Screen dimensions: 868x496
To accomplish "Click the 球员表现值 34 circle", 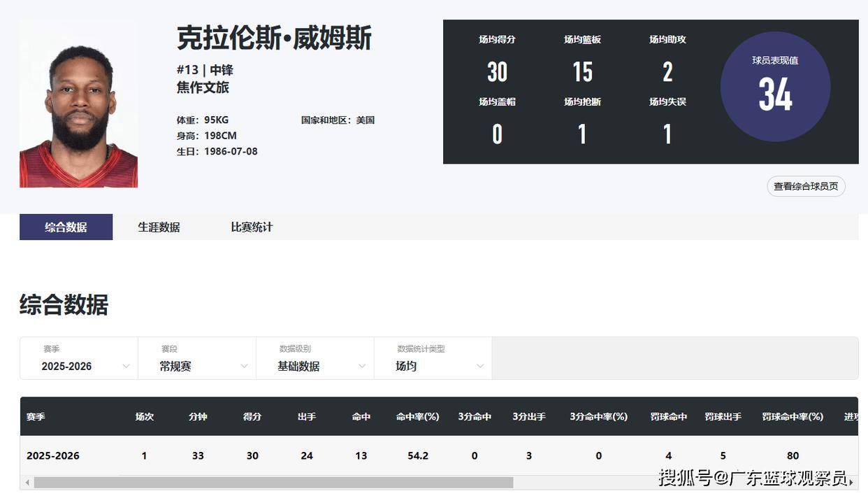I will click(x=775, y=87).
